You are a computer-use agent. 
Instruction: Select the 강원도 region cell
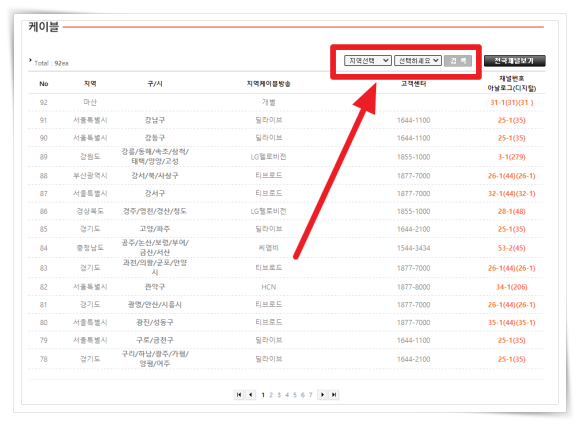coord(90,157)
